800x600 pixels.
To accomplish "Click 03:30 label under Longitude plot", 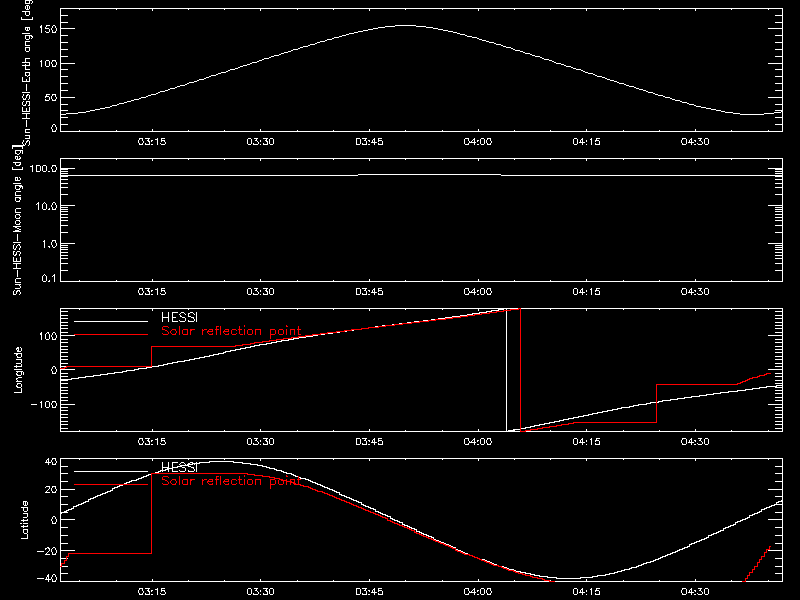I will pyautogui.click(x=260, y=441).
